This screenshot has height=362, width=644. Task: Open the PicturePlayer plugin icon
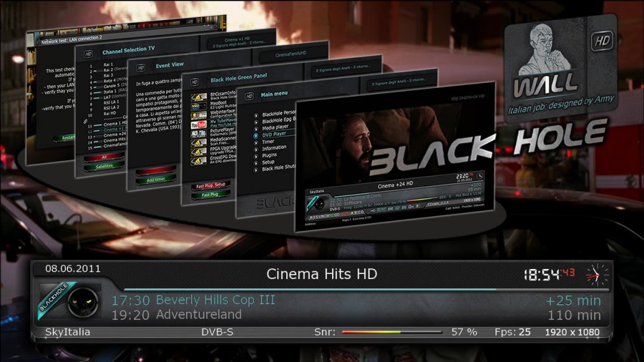[198, 134]
